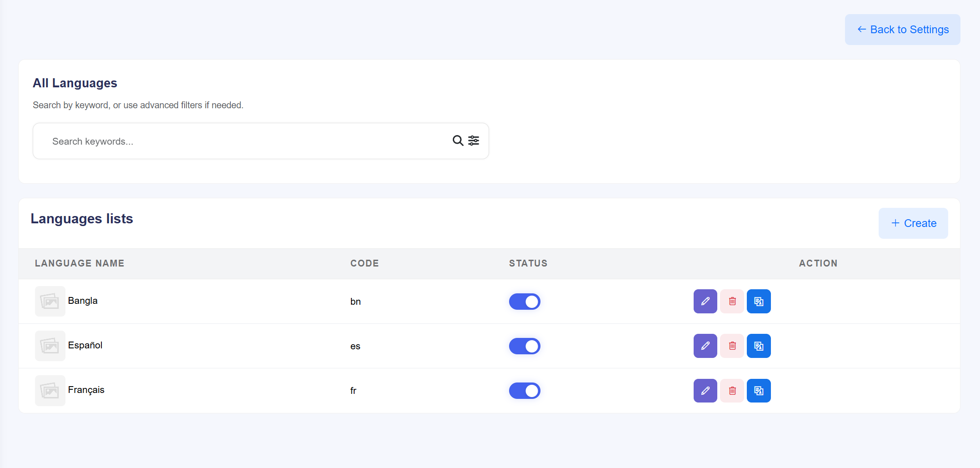This screenshot has height=468, width=980.
Task: Open the translate icon for Bangla
Action: (x=759, y=301)
